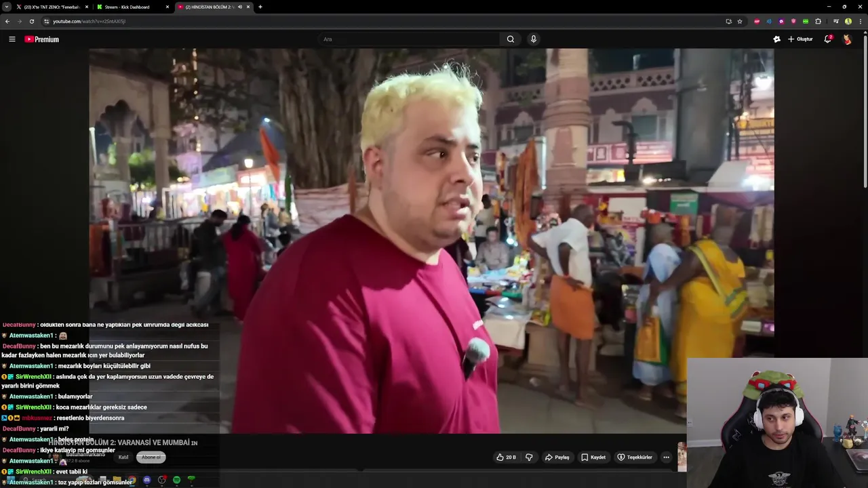Open the blue sound-wave extension icon

click(769, 21)
